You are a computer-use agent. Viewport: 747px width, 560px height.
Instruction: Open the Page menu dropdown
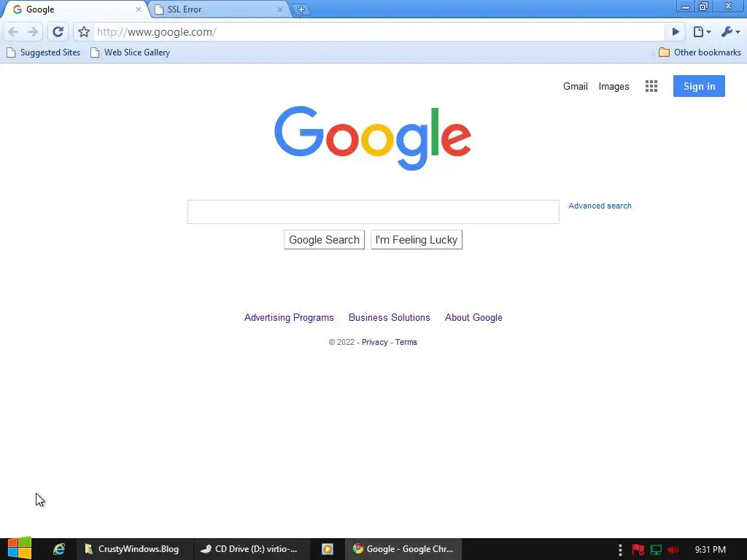point(702,32)
